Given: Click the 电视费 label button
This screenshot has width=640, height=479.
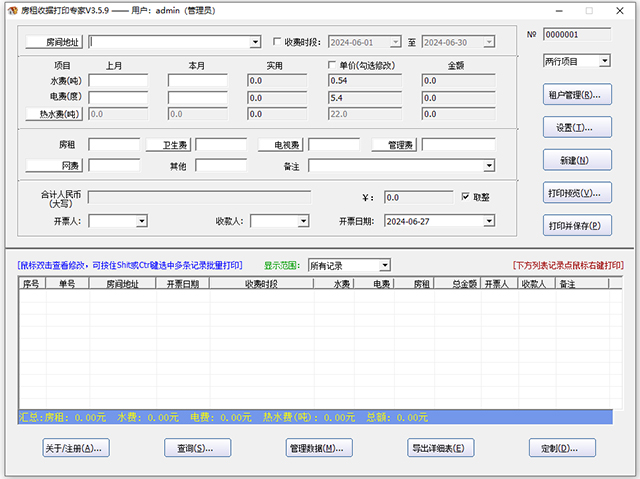Looking at the screenshot, I should click(280, 145).
